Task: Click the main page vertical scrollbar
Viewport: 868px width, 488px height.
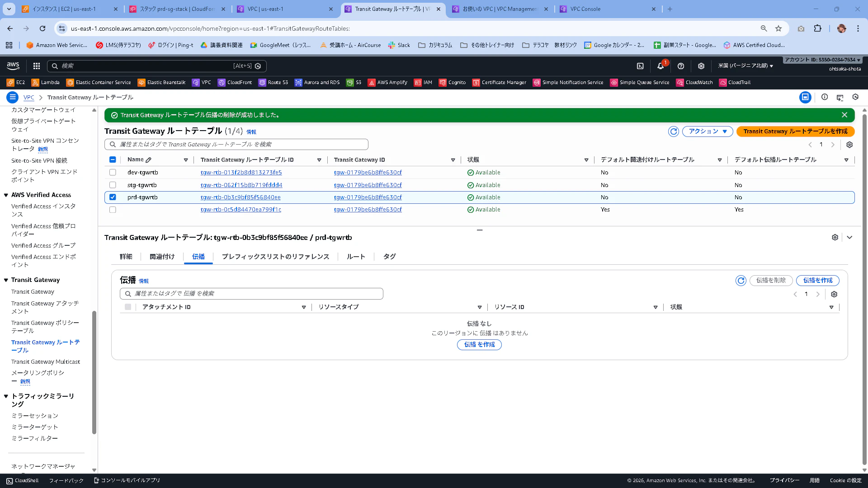Action: 864,289
